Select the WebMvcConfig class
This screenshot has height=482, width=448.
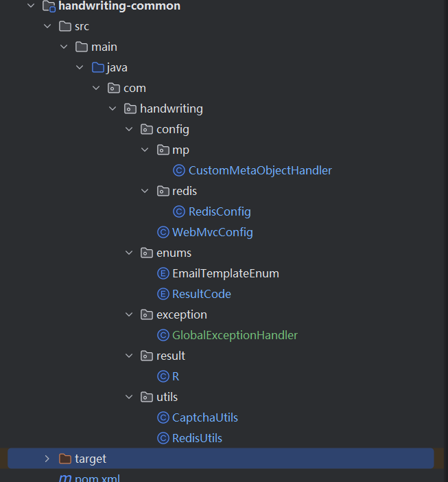point(212,232)
